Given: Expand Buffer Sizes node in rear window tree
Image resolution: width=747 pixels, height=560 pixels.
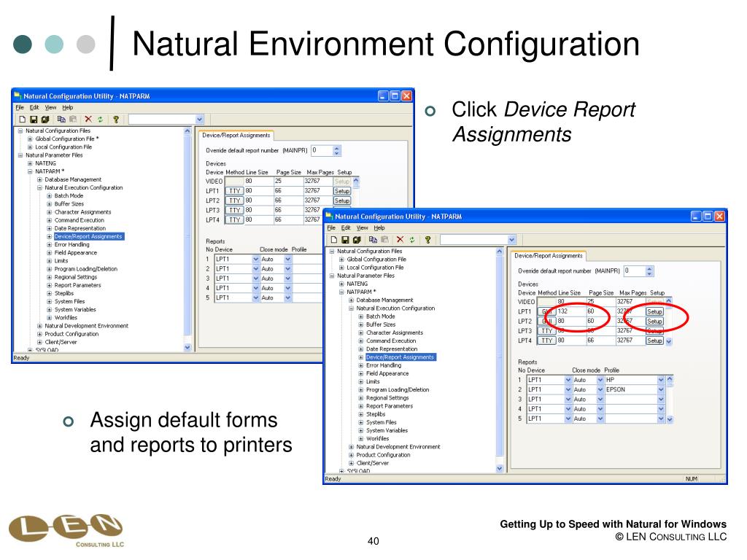Looking at the screenshot, I should (49, 204).
